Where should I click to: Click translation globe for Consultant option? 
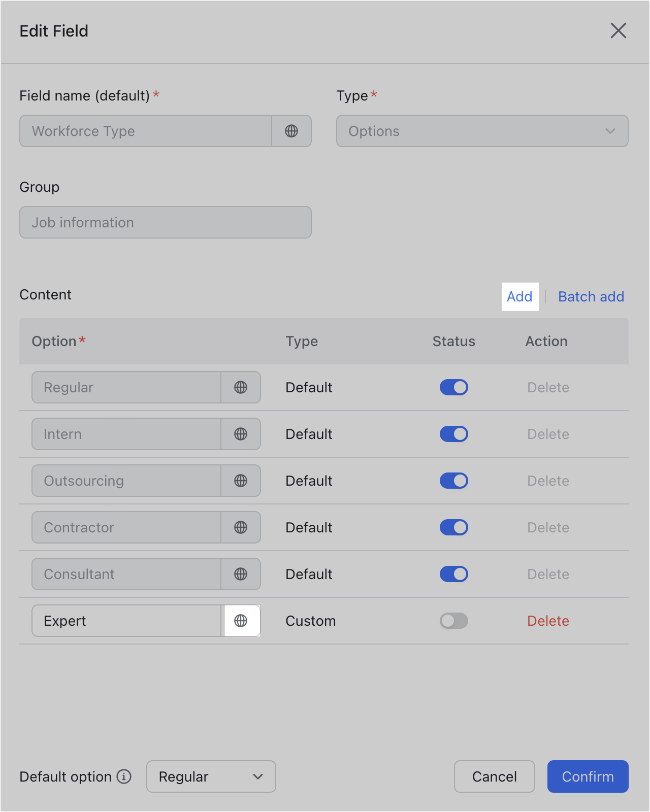[x=241, y=574]
